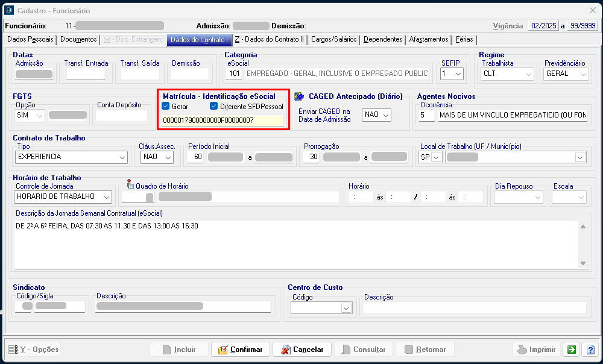This screenshot has height=364, width=603.
Task: Close the Cadastro Funcionário window
Action: click(x=592, y=10)
